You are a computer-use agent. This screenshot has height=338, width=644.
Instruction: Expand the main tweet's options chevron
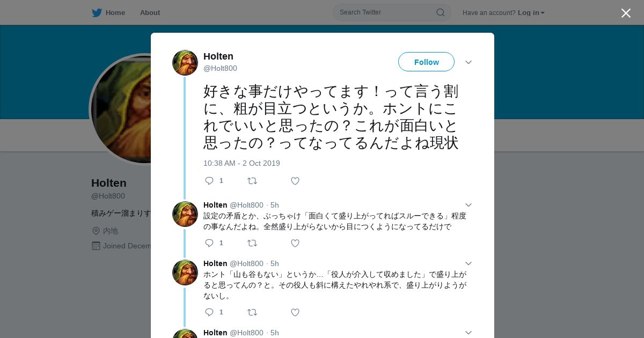coord(468,62)
